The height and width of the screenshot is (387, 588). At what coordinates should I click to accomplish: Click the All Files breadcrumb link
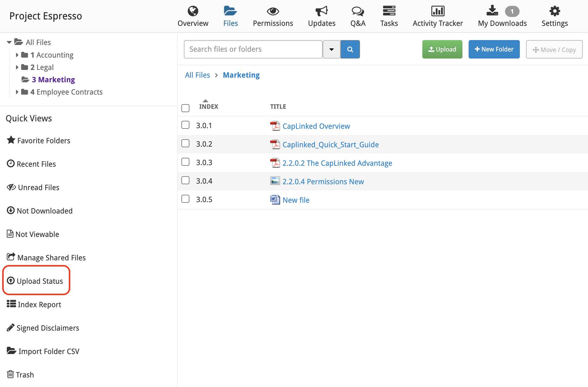click(x=197, y=75)
